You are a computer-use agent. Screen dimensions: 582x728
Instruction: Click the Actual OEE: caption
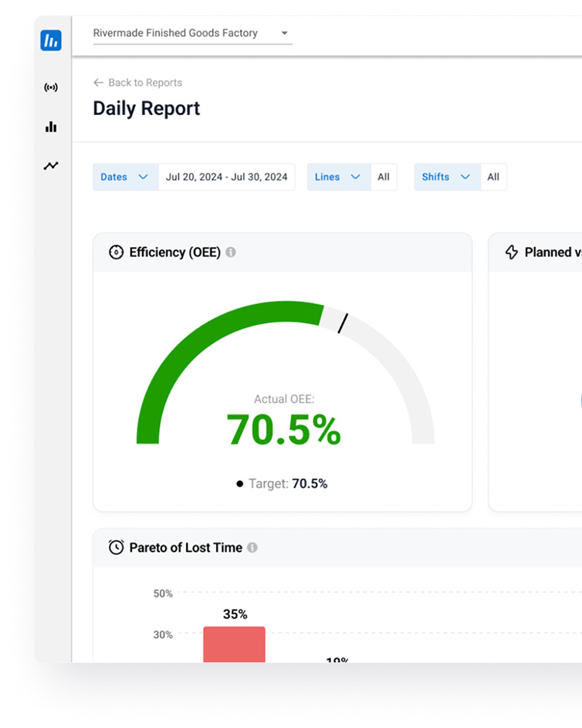click(x=284, y=399)
